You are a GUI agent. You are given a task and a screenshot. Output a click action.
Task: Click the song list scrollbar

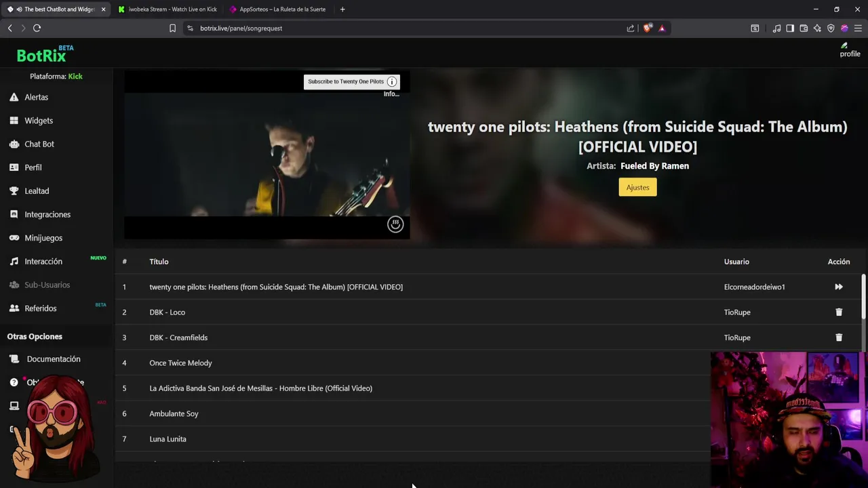pyautogui.click(x=863, y=296)
